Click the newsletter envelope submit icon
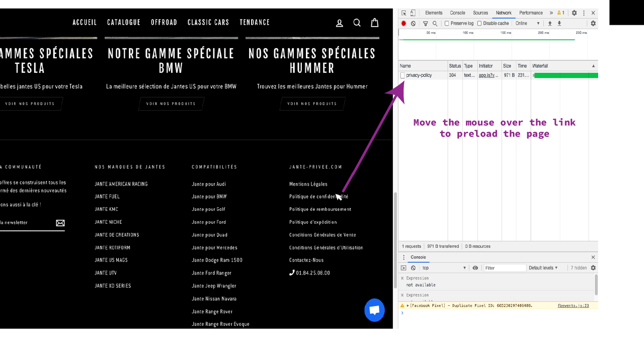Image resolution: width=644 pixels, height=362 pixels. 60,223
